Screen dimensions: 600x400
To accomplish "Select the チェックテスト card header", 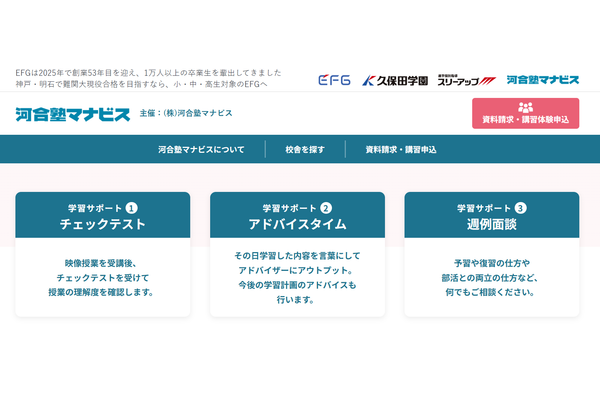I will [x=103, y=215].
